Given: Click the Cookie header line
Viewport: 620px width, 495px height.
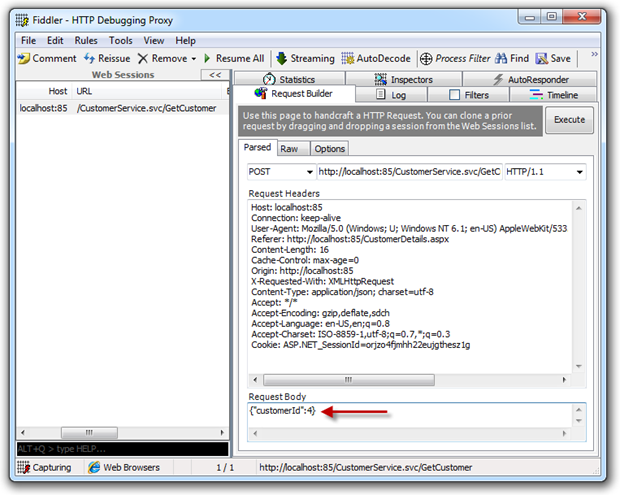Looking at the screenshot, I should coord(361,345).
